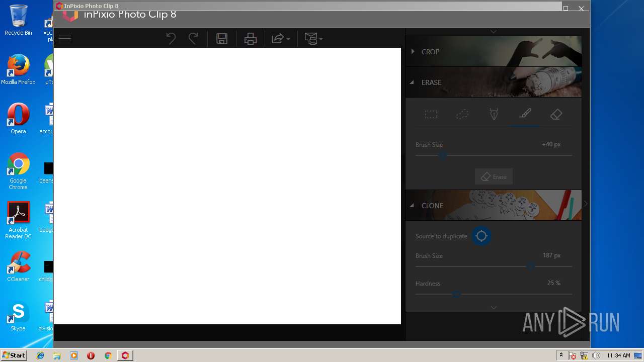The height and width of the screenshot is (362, 644).
Task: Open Opera desktop shortcut
Action: point(18,119)
